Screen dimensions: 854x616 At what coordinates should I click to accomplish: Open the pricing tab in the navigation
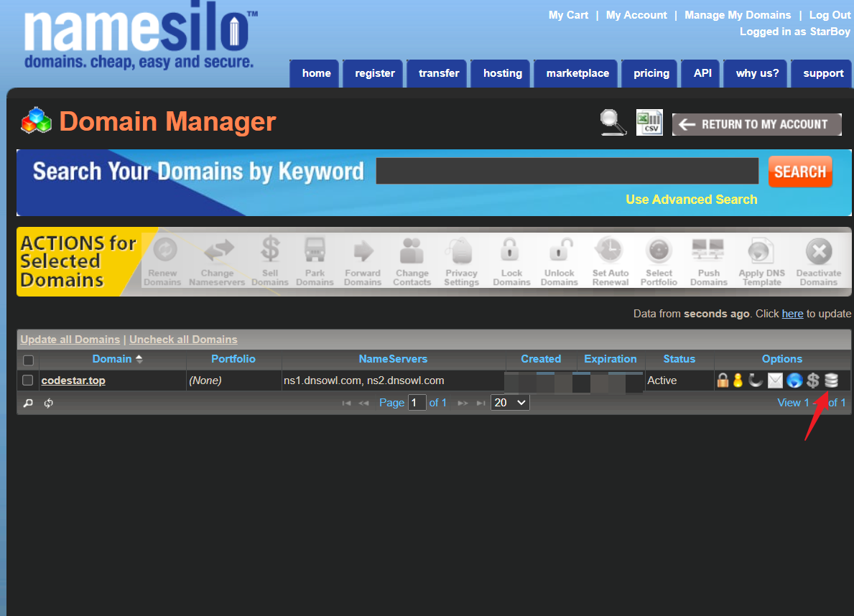pos(651,73)
